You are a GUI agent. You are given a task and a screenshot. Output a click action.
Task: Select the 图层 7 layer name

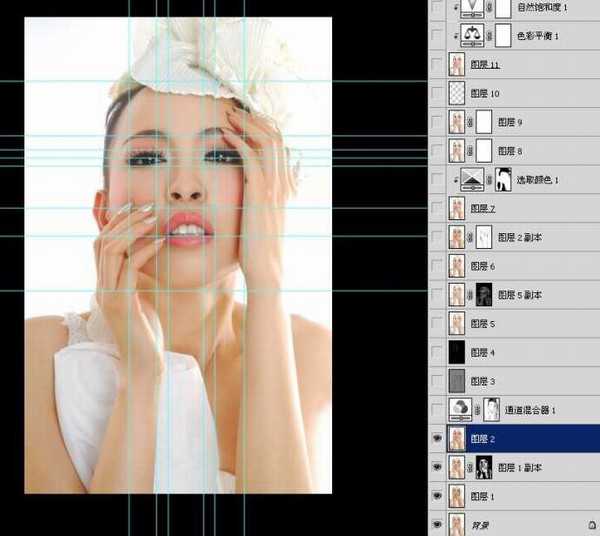[482, 208]
